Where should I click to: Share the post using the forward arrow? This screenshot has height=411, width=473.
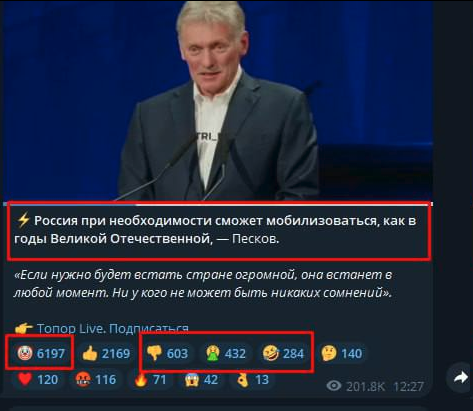coord(460,378)
